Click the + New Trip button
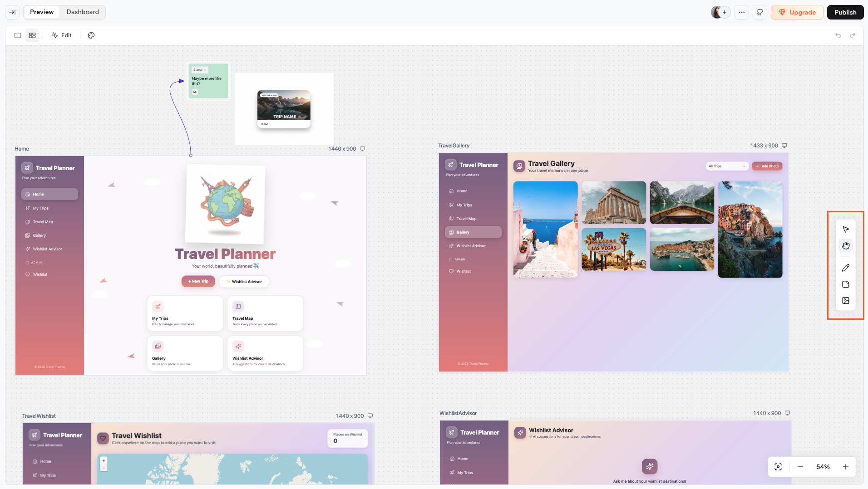The width and height of the screenshot is (868, 489). [198, 281]
